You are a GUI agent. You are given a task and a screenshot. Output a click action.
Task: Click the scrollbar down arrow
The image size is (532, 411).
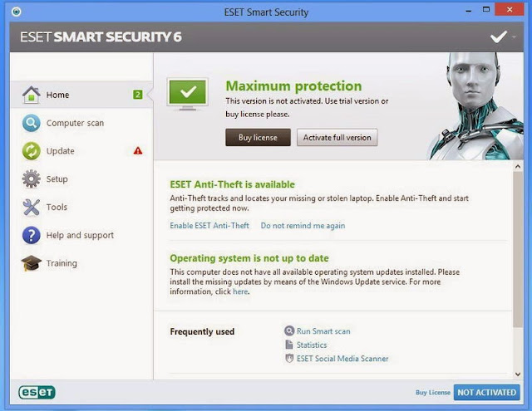518,374
